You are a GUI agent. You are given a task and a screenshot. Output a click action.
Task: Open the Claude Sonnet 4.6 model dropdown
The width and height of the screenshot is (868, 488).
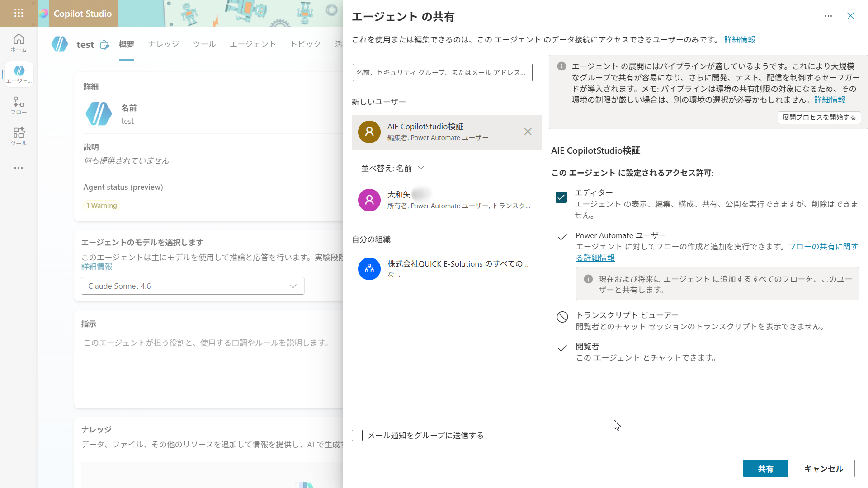click(x=193, y=286)
